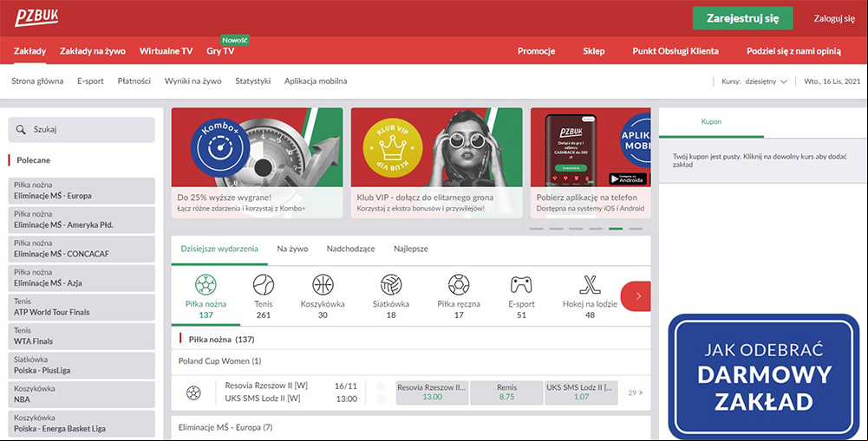This screenshot has width=868, height=441.
Task: Click the Zarejestruj się button
Action: [742, 18]
